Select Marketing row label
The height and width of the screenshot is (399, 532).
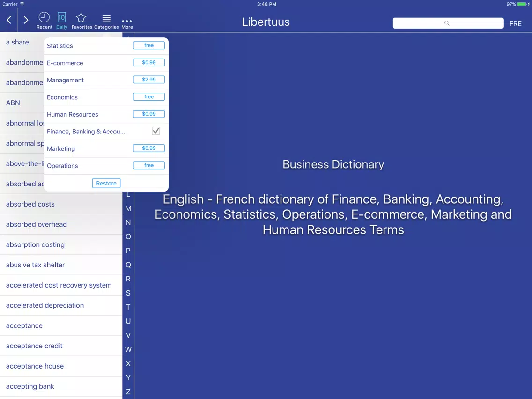[x=61, y=148]
